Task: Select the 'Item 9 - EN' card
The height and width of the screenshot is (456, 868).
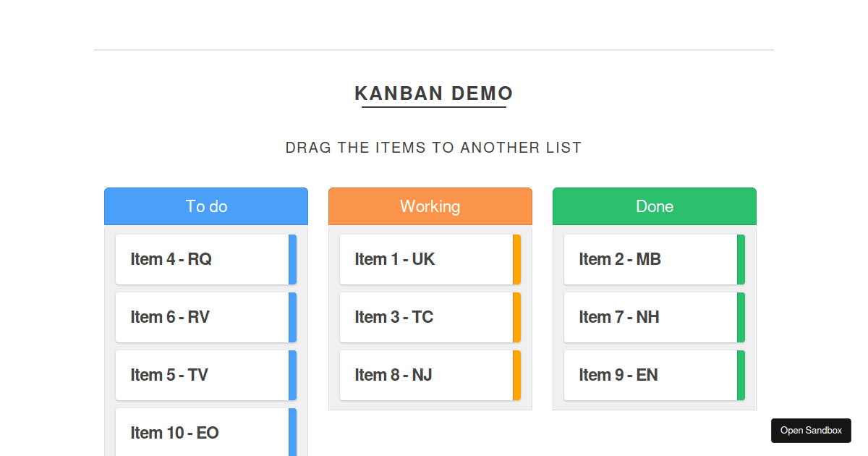Action: pos(647,375)
